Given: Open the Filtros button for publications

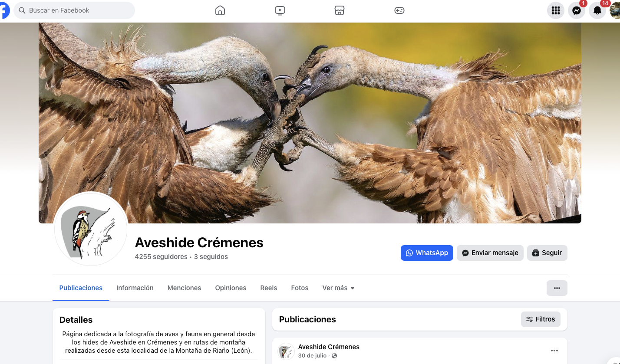Looking at the screenshot, I should (541, 319).
